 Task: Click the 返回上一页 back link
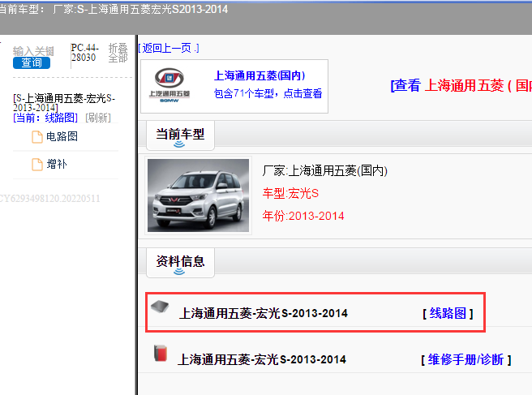(169, 48)
